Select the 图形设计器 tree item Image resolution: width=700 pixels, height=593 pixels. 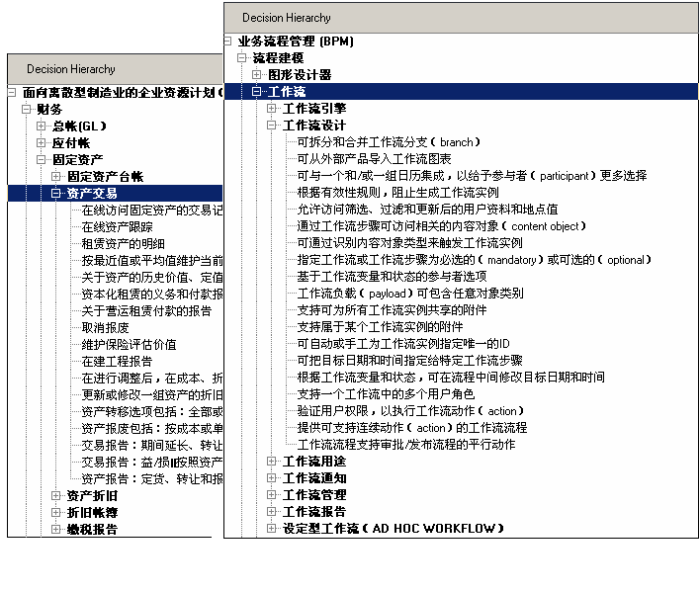click(x=300, y=74)
